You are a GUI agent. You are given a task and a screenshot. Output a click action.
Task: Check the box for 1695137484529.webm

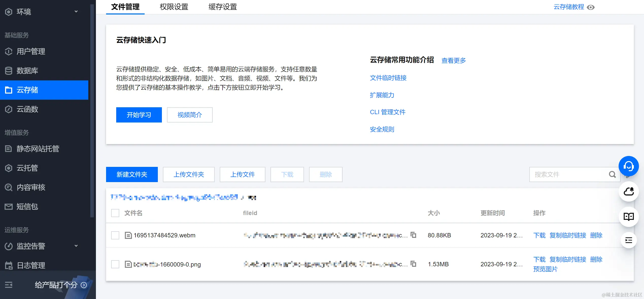[115, 235]
